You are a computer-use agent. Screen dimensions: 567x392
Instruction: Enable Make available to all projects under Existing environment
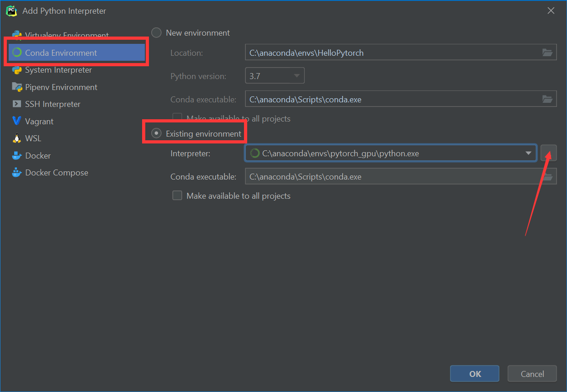click(177, 196)
